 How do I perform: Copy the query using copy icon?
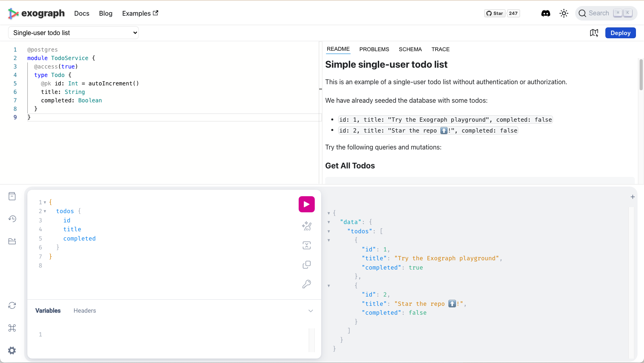[x=306, y=265]
